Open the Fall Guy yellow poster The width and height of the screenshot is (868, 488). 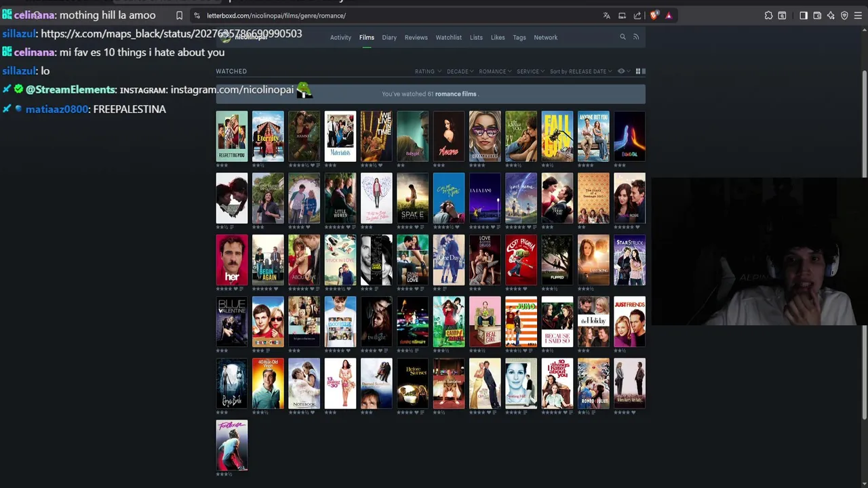557,136
